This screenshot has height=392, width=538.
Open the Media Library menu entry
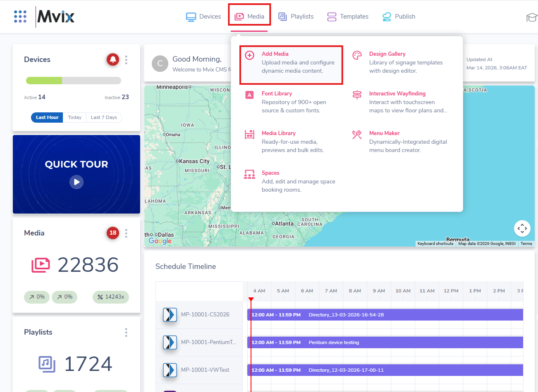click(291, 142)
